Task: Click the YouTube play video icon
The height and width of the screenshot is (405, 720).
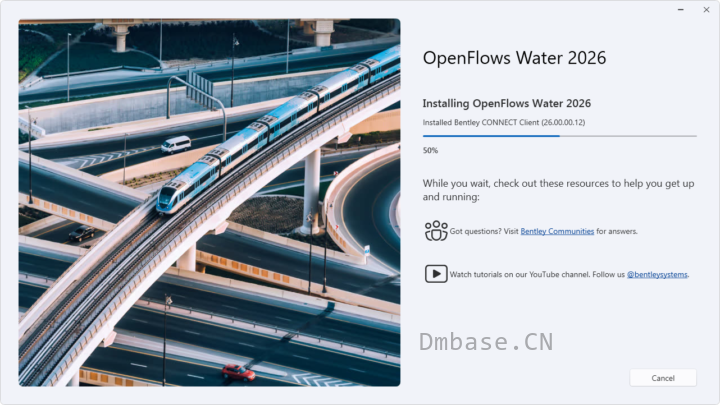Action: point(436,274)
